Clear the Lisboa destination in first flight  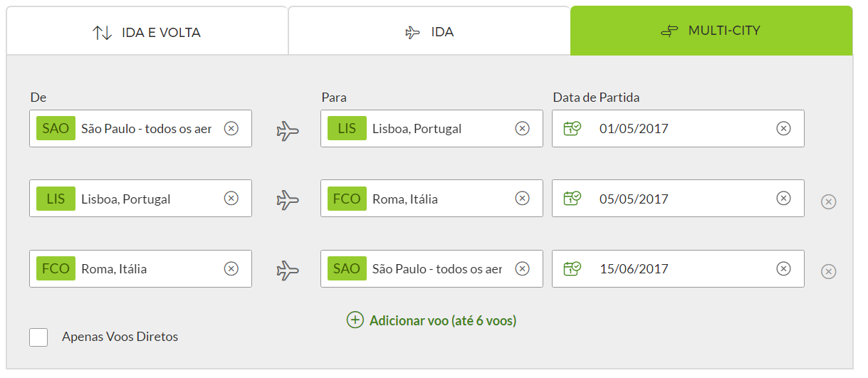pyautogui.click(x=523, y=128)
